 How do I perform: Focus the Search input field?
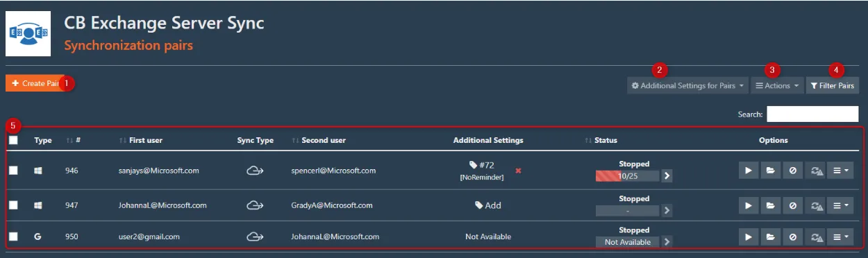point(812,114)
